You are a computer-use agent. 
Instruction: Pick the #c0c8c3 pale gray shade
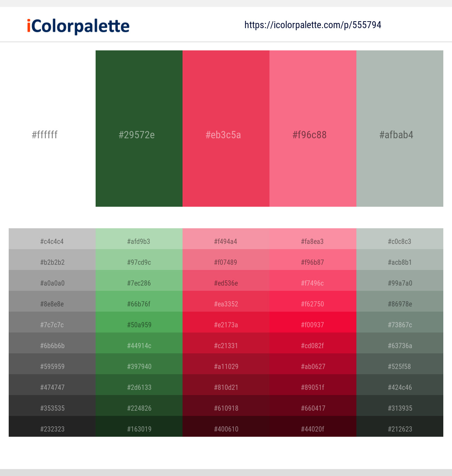click(400, 239)
